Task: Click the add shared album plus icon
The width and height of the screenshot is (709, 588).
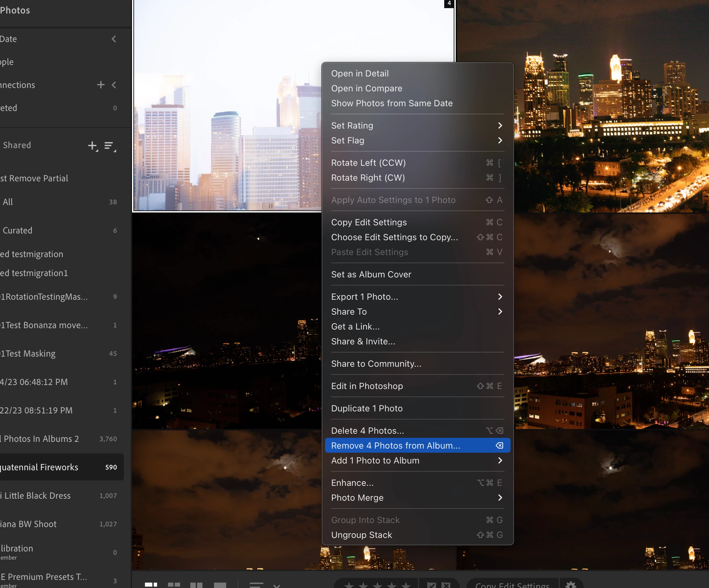Action: [92, 145]
